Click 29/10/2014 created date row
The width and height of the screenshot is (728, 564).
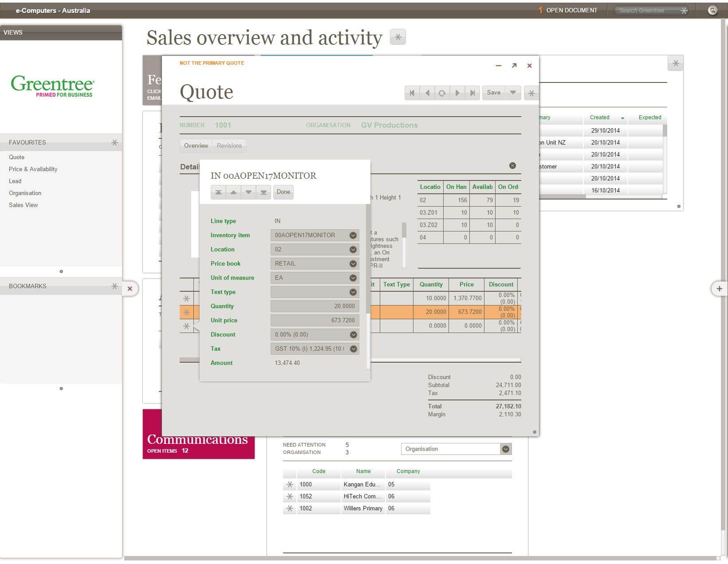(606, 130)
